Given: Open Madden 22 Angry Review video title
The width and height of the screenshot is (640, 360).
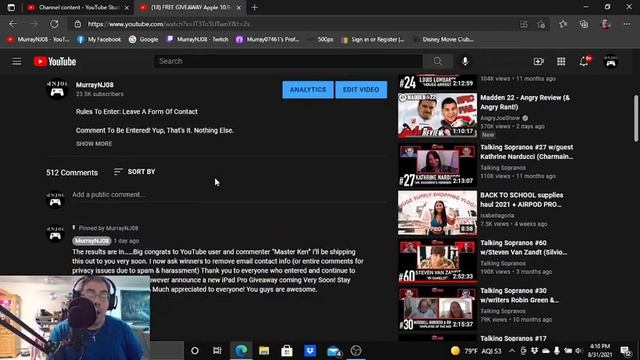Looking at the screenshot, I should 525,102.
